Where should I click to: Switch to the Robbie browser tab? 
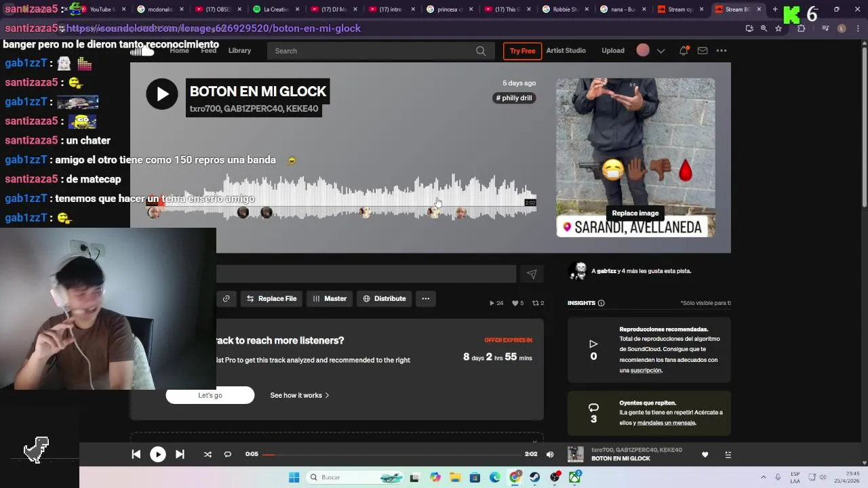pyautogui.click(x=566, y=9)
